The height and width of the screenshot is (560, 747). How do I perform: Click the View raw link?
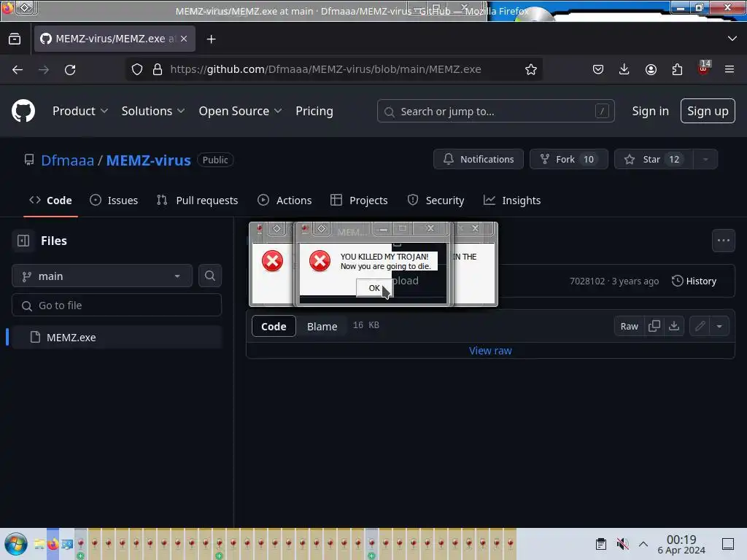coord(490,351)
